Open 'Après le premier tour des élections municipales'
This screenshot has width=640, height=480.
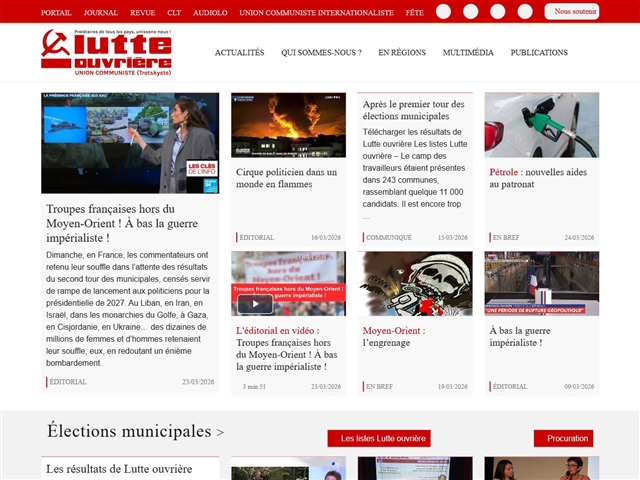(x=413, y=110)
